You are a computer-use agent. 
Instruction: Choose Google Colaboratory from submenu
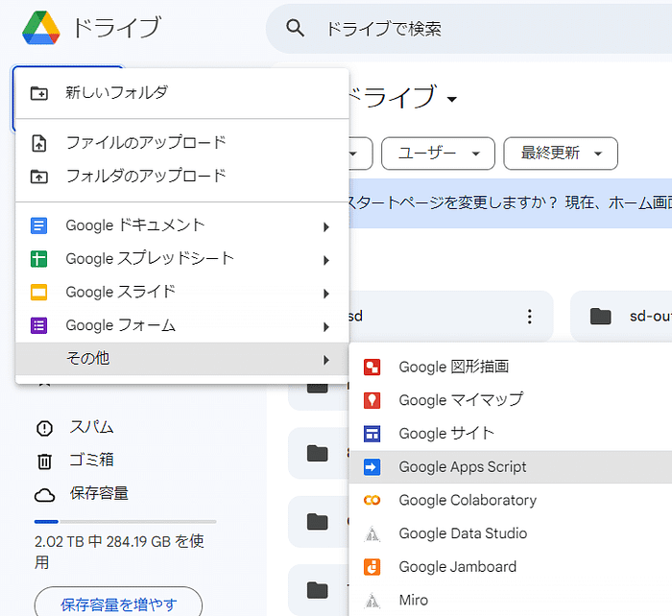click(x=511, y=500)
